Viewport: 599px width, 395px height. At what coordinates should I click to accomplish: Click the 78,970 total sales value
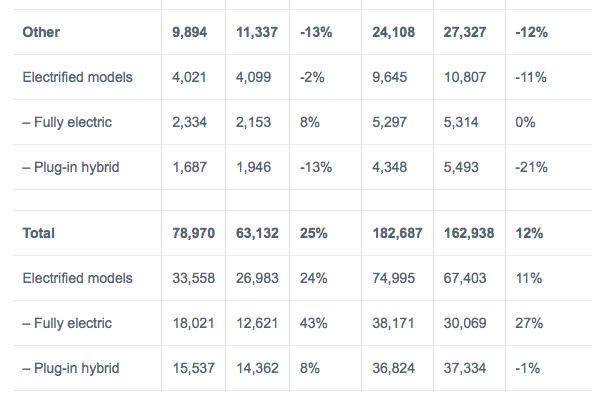tap(193, 233)
